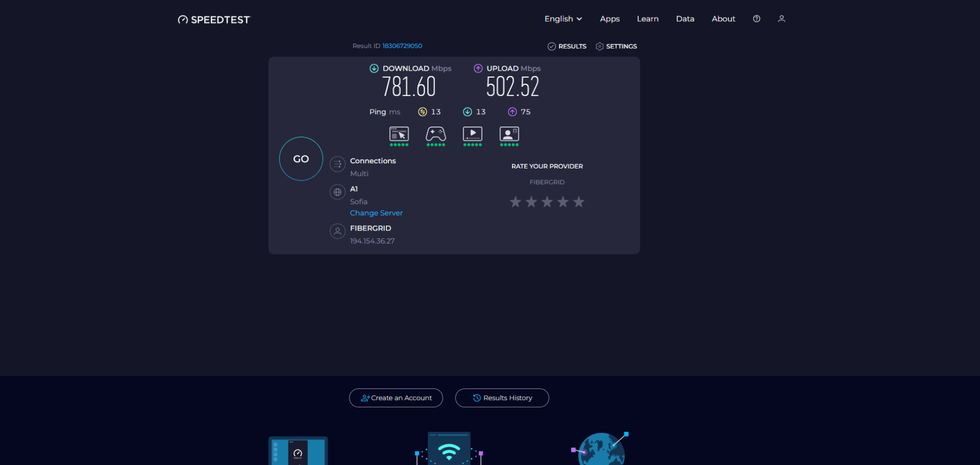Click the globe icon beside server A1

point(337,192)
